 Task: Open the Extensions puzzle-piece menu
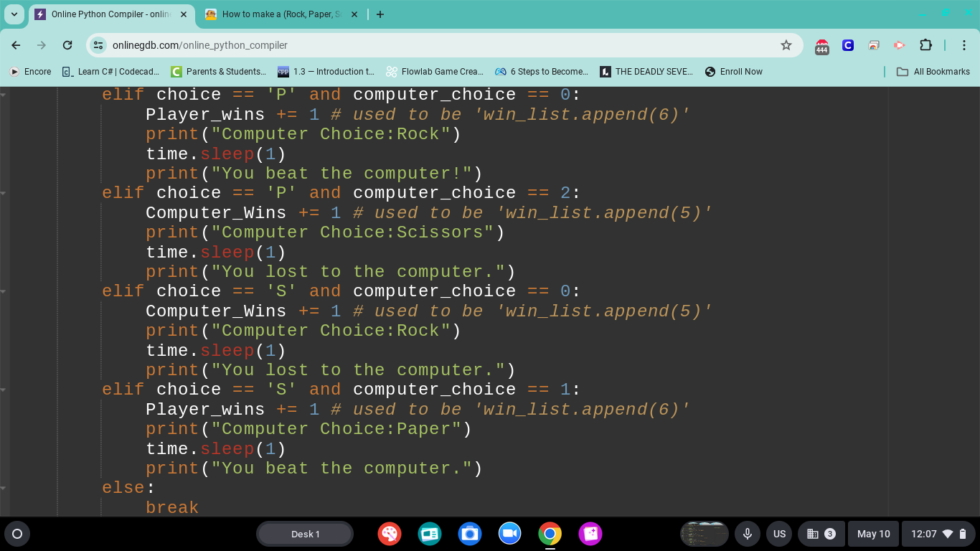[925, 45]
